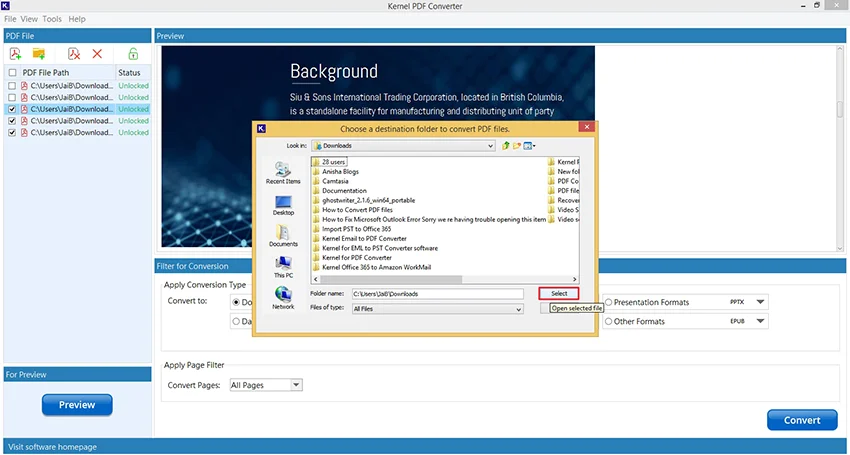The height and width of the screenshot is (455, 850).
Task: Click the left scroll arrow in folder list
Action: tap(315, 279)
